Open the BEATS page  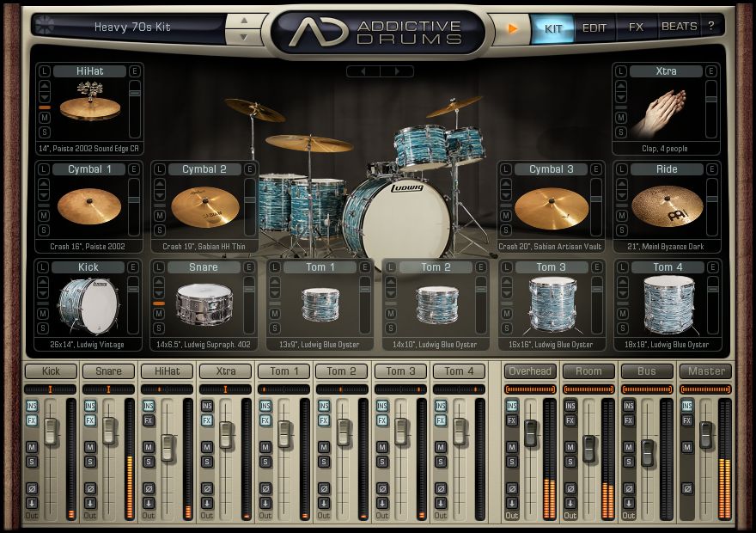(679, 27)
